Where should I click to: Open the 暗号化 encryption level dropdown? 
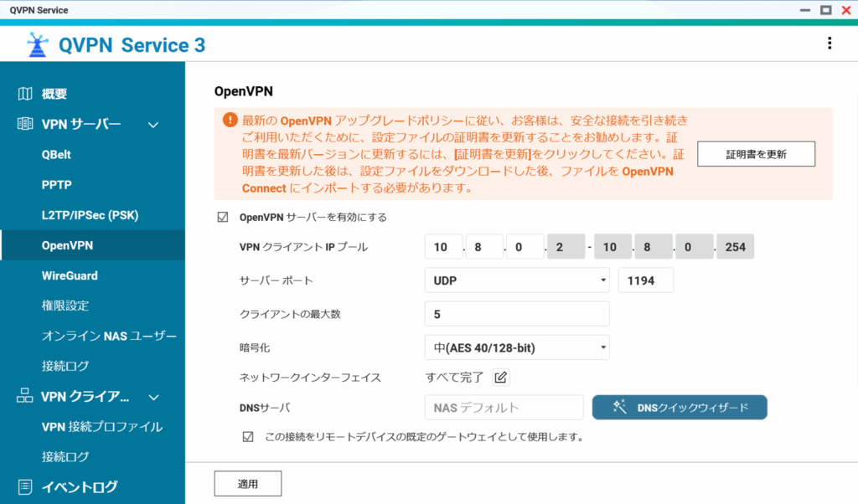(x=517, y=347)
